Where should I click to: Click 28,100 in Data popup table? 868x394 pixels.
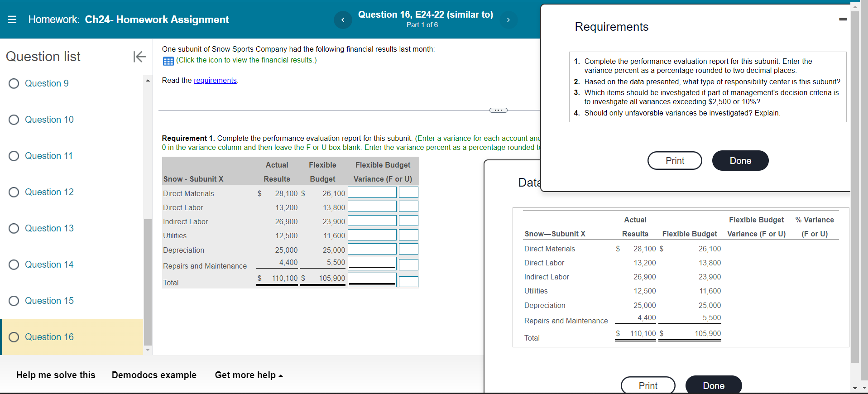point(644,249)
